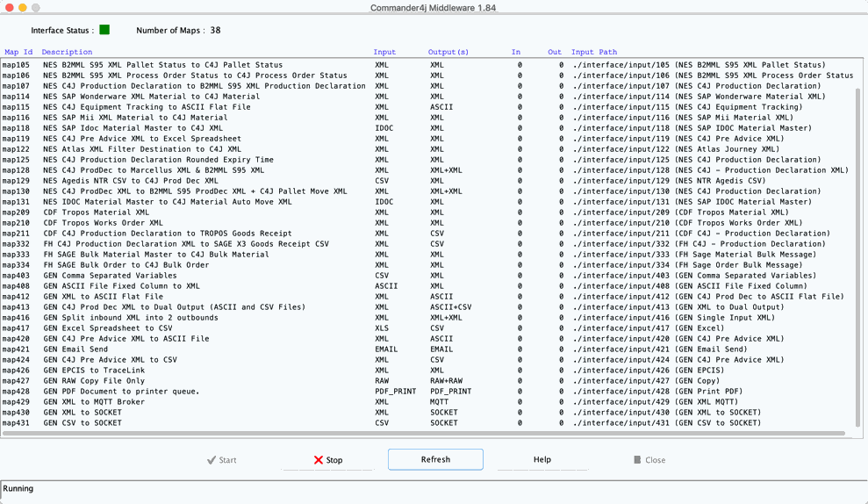Click the Input column header

384,53
